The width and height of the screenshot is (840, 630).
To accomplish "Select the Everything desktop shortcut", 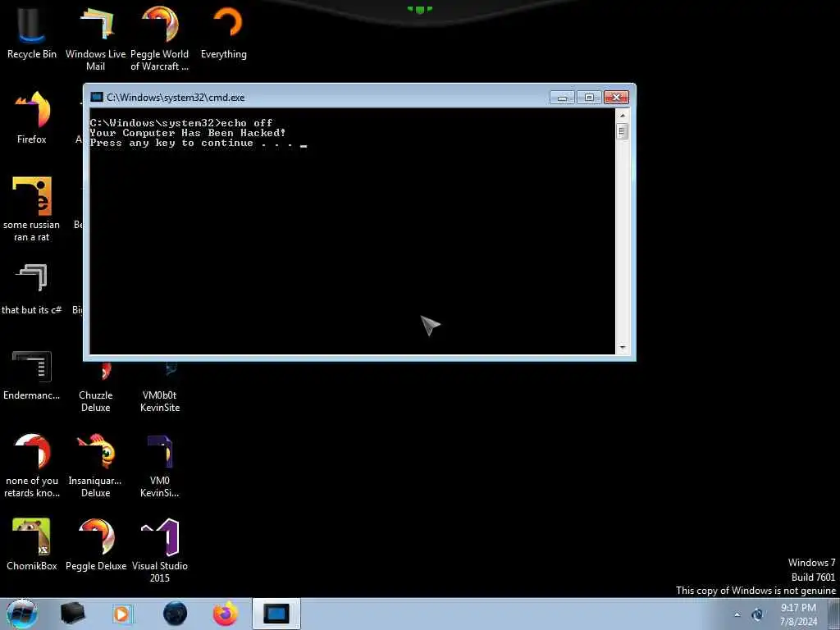I will tap(224, 32).
